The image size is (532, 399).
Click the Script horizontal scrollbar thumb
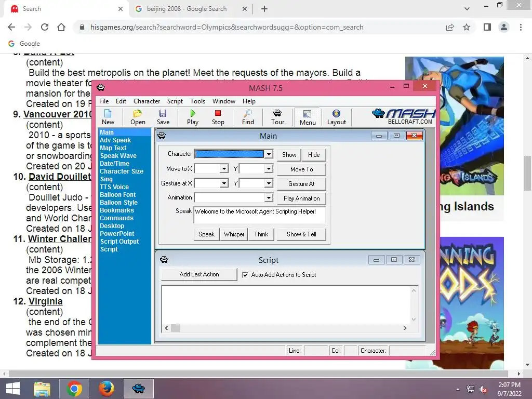coord(175,328)
